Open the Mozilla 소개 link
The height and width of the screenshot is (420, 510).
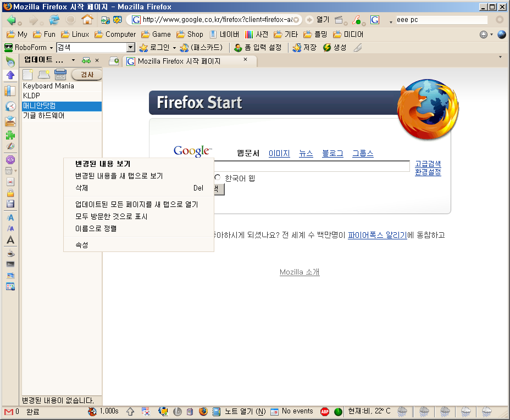pyautogui.click(x=300, y=272)
